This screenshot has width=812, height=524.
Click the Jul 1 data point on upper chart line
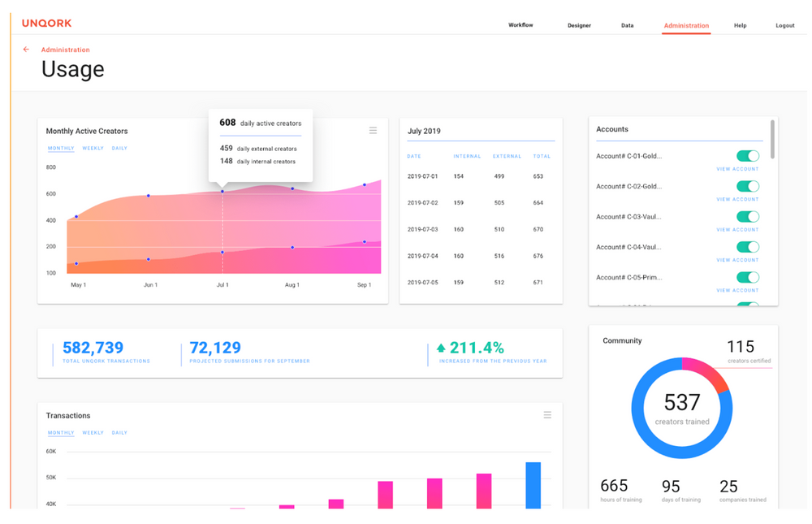pyautogui.click(x=222, y=192)
